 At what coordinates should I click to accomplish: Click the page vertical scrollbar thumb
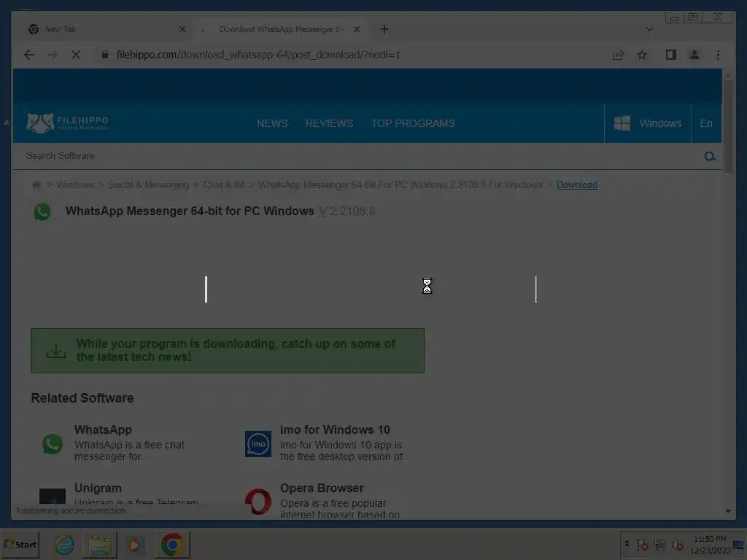(727, 126)
